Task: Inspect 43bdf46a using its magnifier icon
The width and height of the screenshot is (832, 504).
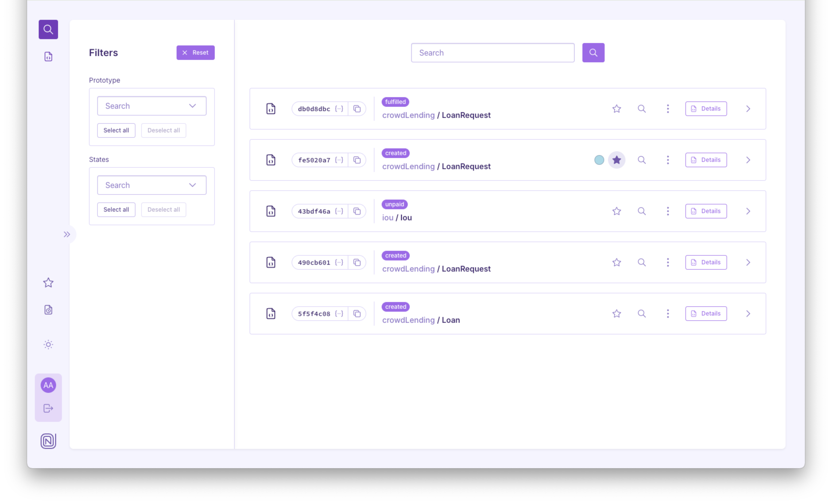Action: (x=642, y=211)
